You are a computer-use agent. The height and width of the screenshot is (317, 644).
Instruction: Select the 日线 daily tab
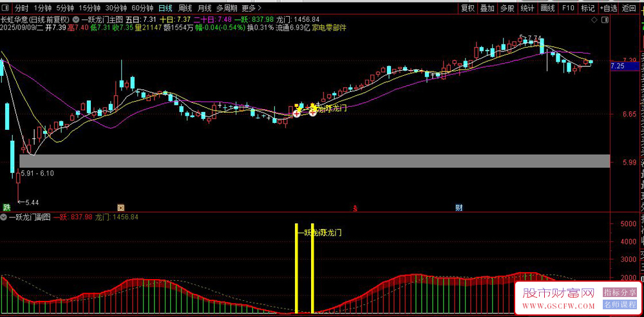click(x=166, y=8)
